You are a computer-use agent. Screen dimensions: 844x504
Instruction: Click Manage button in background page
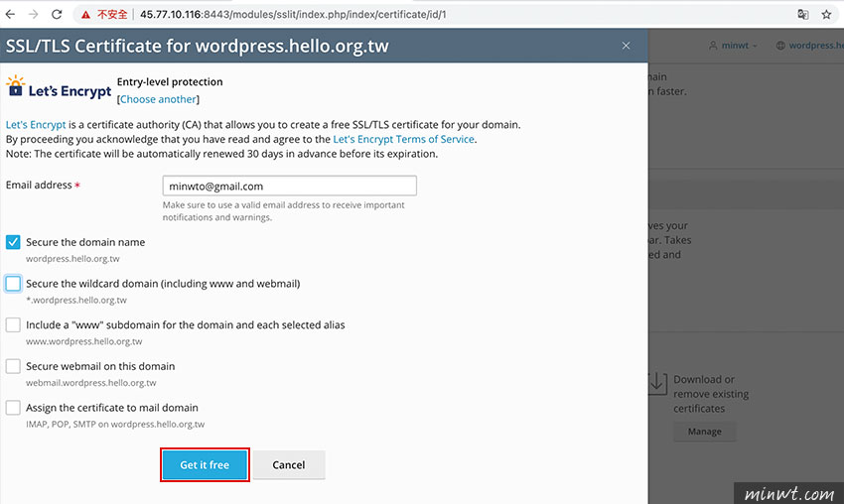click(705, 432)
